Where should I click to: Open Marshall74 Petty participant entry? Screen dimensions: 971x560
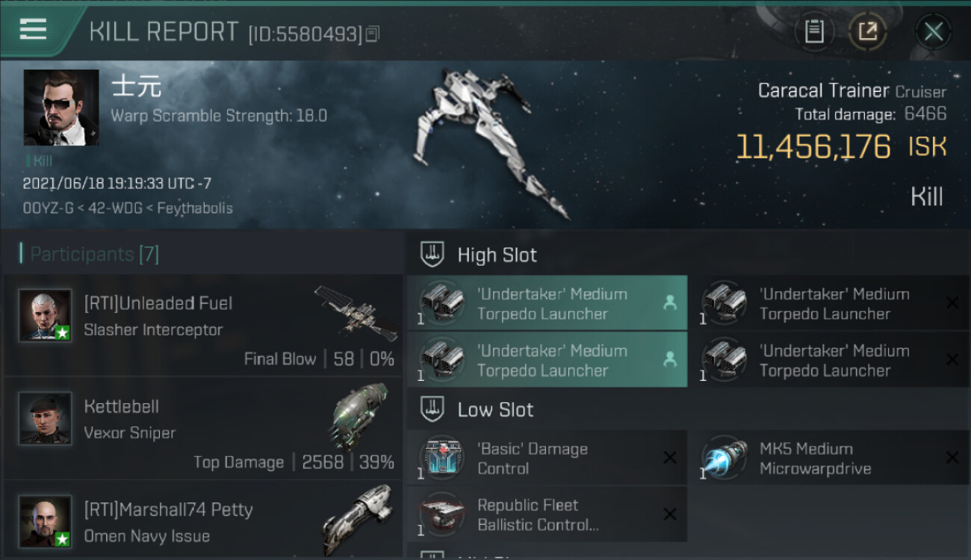[203, 520]
